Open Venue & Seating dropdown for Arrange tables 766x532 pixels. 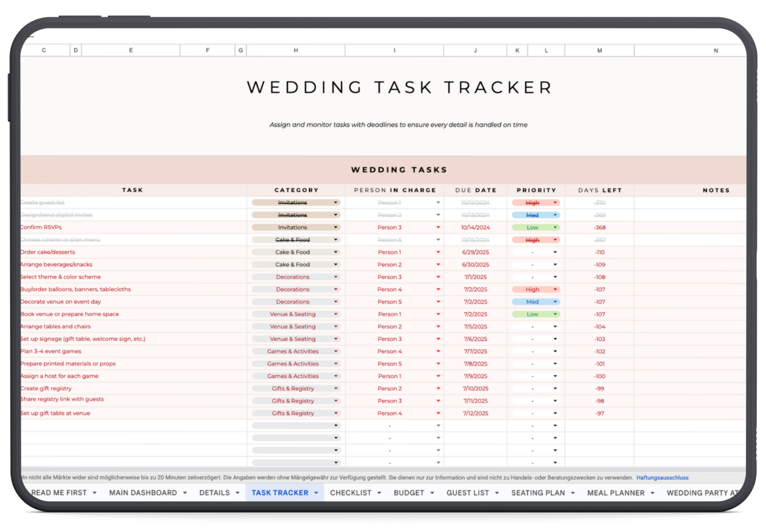pyautogui.click(x=336, y=327)
